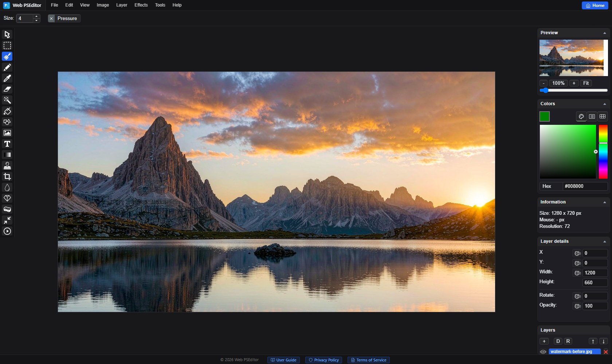Activate the Brush tool
The image size is (612, 364).
(x=7, y=56)
